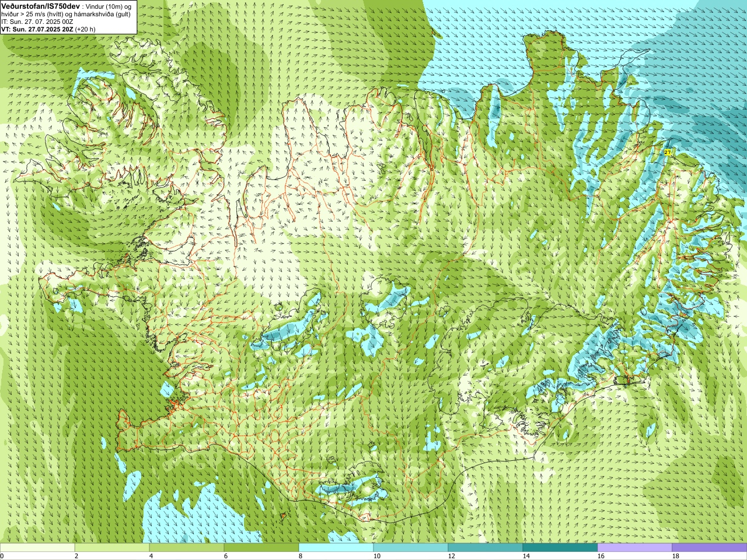Click the purple 18+ m/s legend swatch
The image size is (747, 560).
(710, 548)
